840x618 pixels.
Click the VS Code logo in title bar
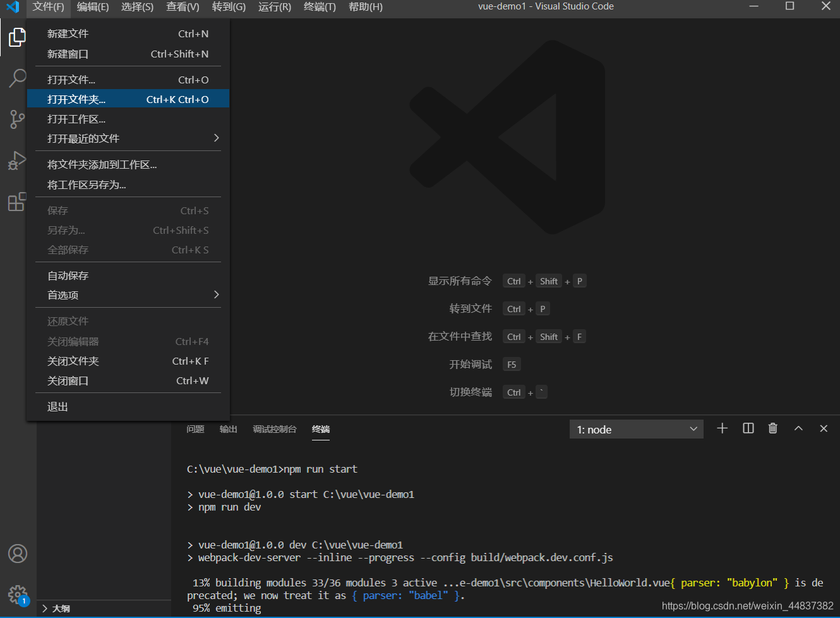[x=13, y=7]
